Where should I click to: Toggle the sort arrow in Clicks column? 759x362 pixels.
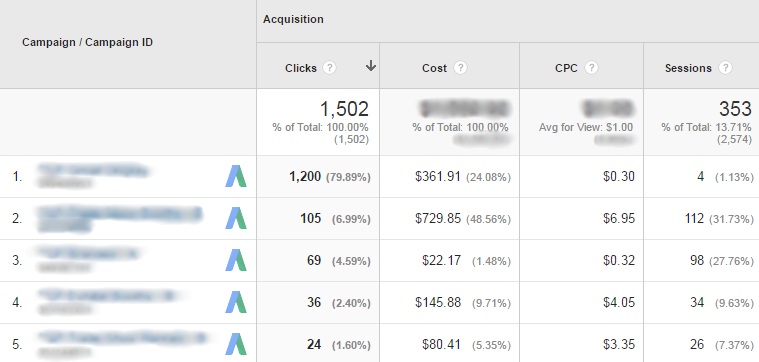coord(371,66)
